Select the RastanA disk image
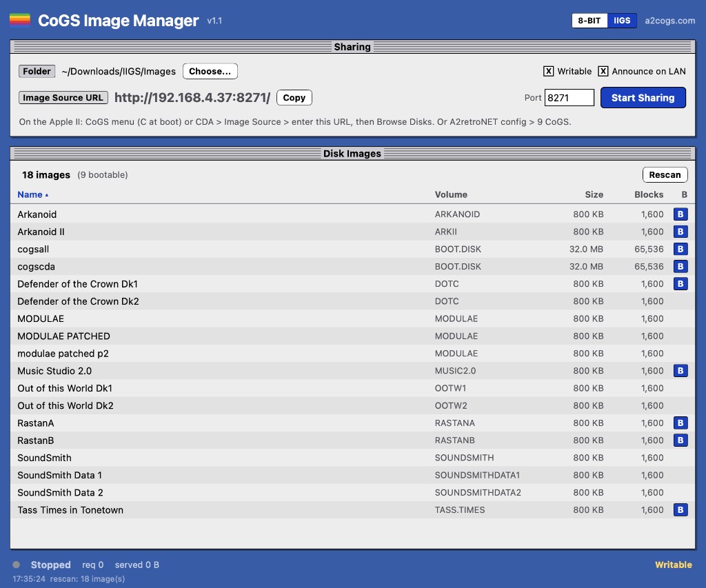706x588 pixels. pyautogui.click(x=352, y=423)
